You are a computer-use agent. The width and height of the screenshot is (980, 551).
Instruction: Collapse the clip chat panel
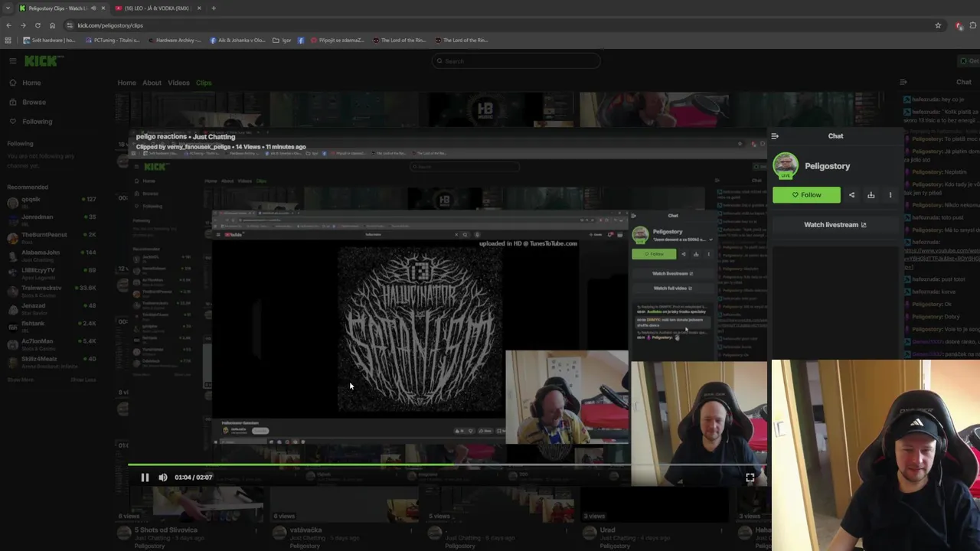coord(775,136)
